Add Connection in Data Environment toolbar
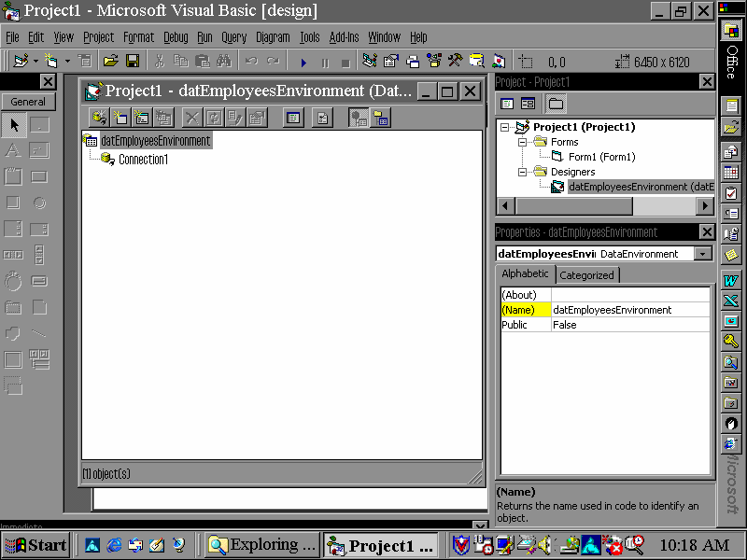 click(x=98, y=118)
